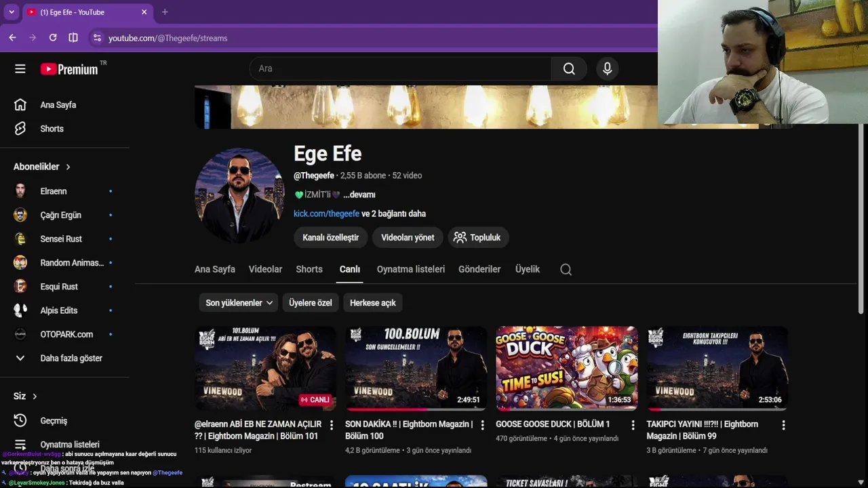
Task: Switch to Üyelik tab
Action: 528,269
